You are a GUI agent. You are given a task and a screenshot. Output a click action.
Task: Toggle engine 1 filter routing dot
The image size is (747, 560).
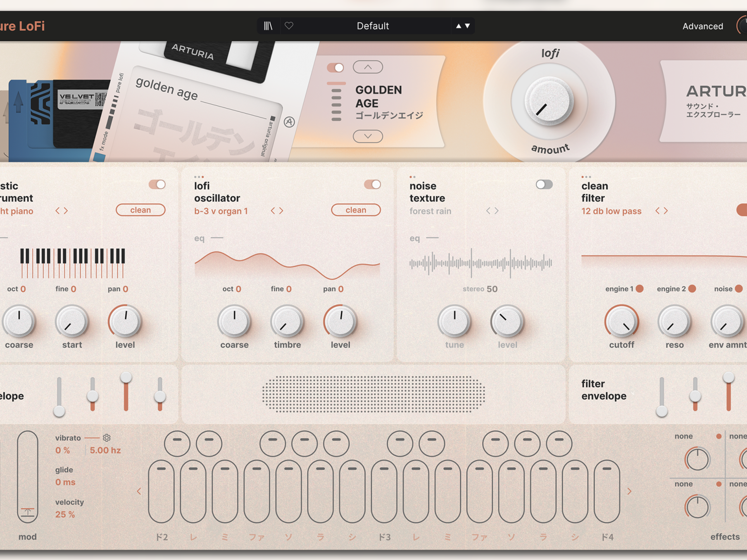640,289
